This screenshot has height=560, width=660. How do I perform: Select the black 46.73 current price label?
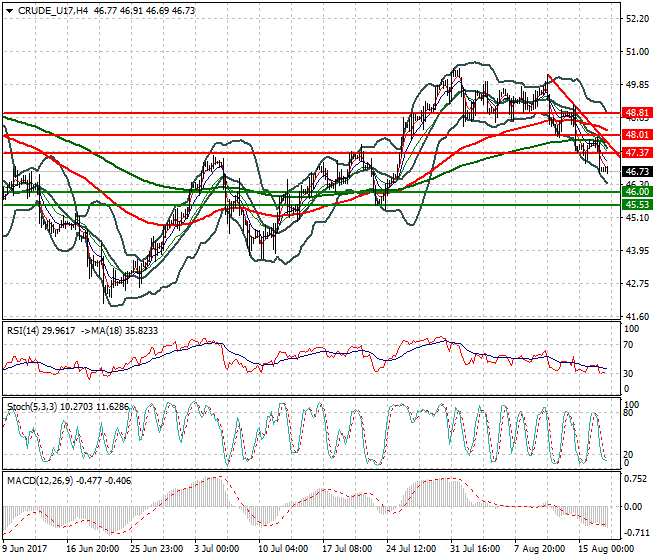(x=637, y=171)
